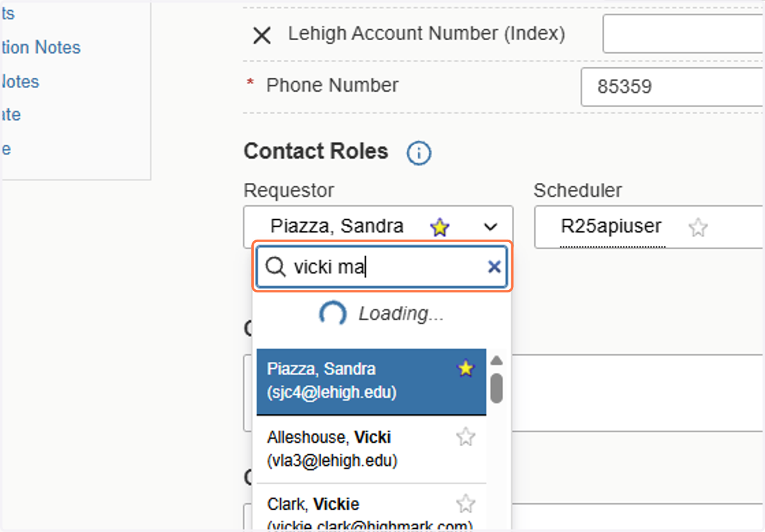Open the link ending in 'tion Notes'

[x=41, y=48]
